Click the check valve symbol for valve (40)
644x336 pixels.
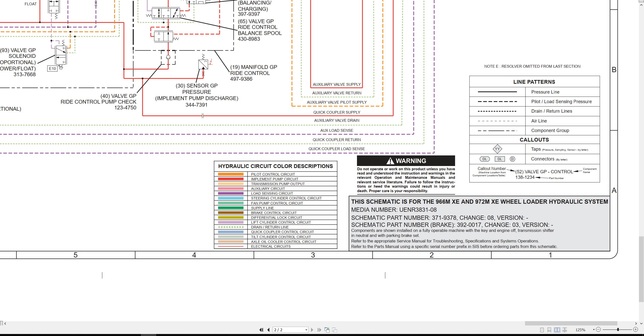pyautogui.click(x=168, y=57)
